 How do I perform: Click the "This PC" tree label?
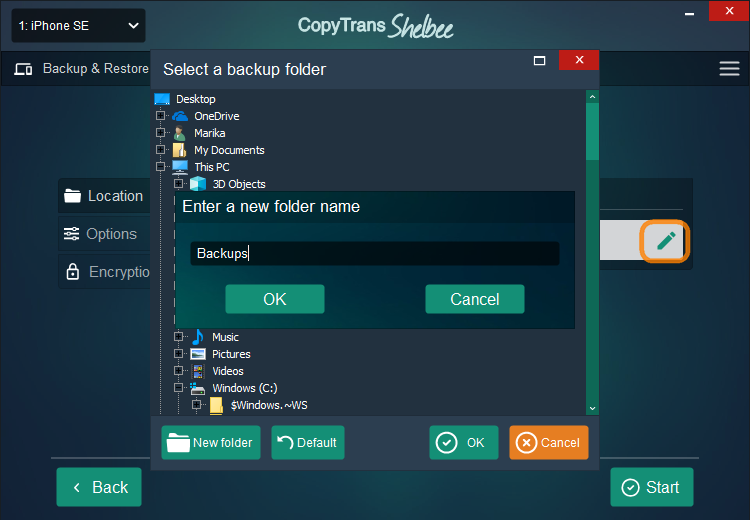212,167
